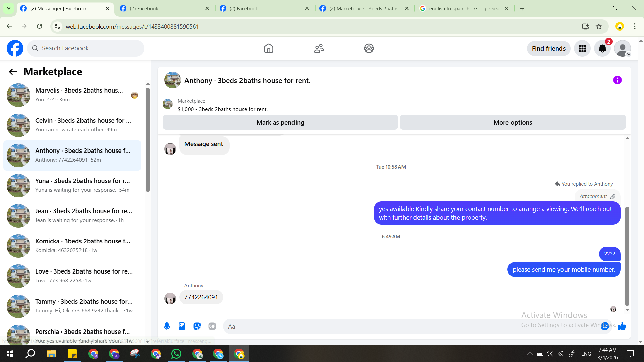Click the voice clip microphone icon
This screenshot has width=644, height=362.
coord(167,326)
